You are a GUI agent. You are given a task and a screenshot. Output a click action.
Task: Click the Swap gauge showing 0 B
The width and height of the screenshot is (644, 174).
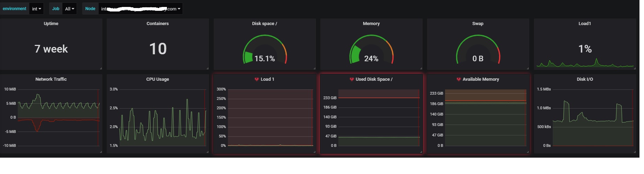pos(478,50)
